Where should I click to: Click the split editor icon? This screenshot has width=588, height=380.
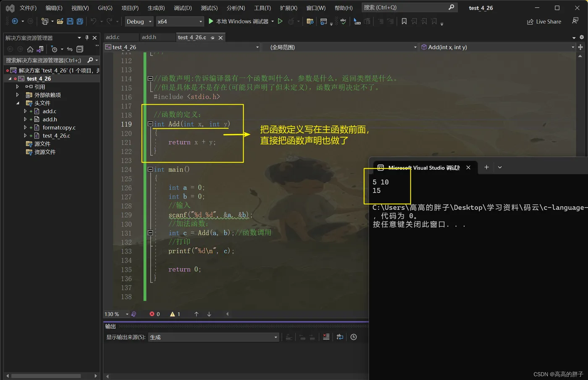pos(580,47)
